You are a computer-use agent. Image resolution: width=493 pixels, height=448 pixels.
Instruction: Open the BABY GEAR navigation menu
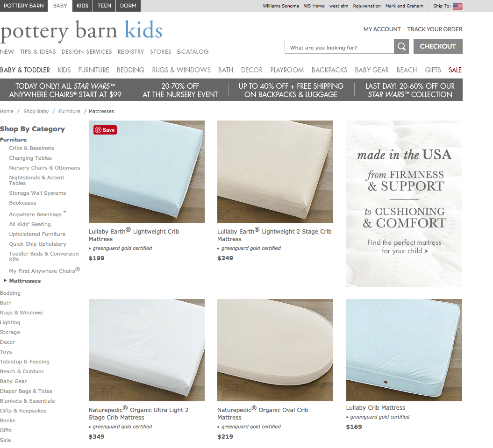click(x=372, y=70)
